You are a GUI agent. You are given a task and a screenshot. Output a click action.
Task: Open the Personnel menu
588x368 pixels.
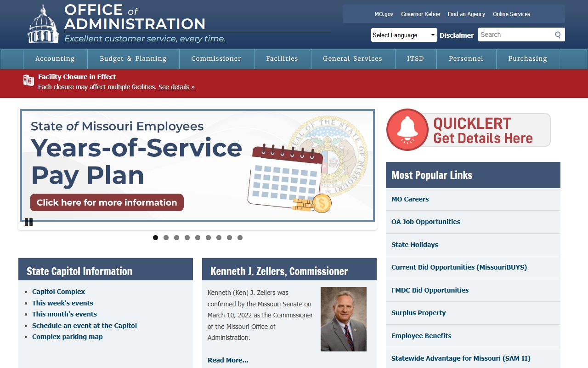pos(466,59)
